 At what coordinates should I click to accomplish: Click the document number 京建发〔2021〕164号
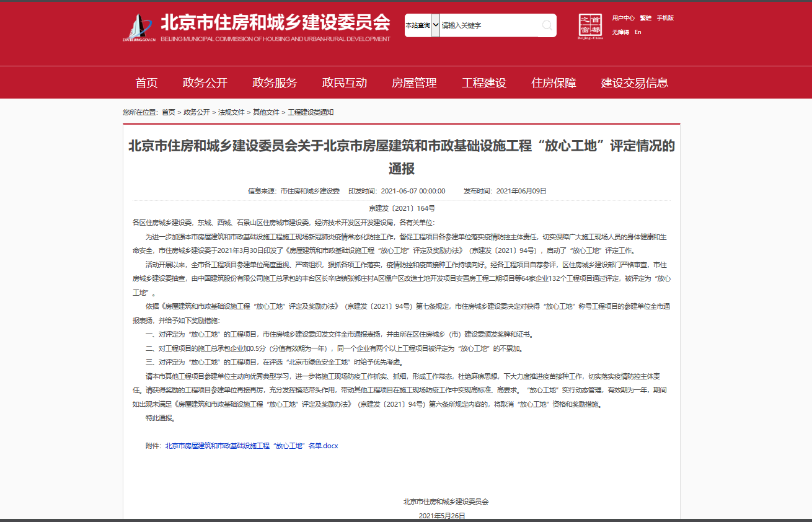[402, 208]
